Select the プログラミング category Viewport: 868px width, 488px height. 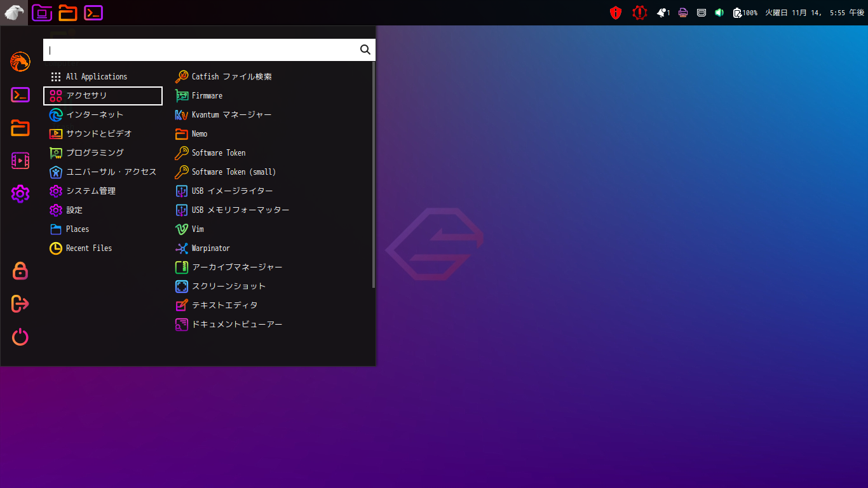tap(103, 152)
